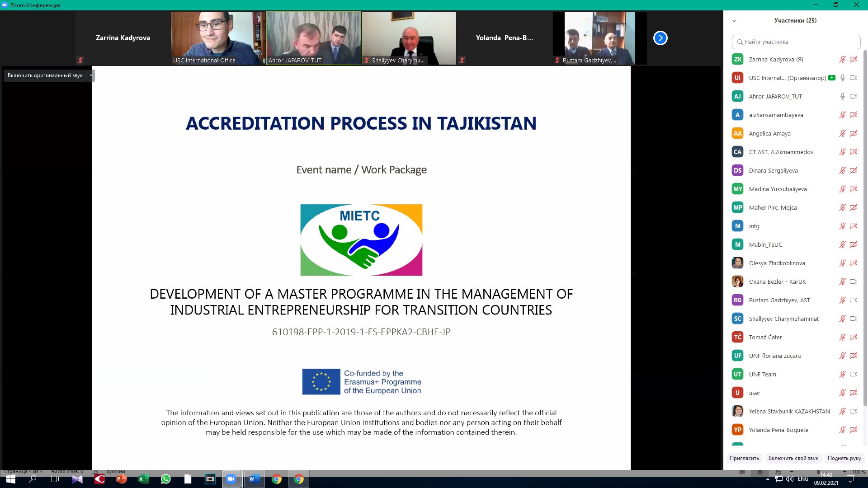Collapse the Участники panel chevron

tap(734, 21)
